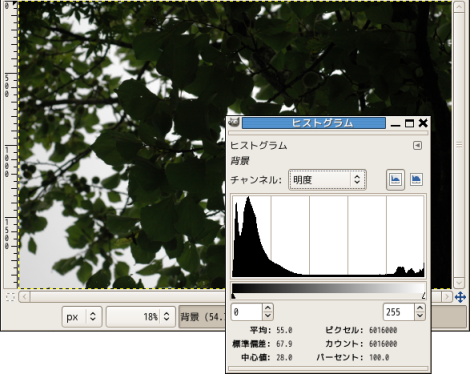The height and width of the screenshot is (374, 470).
Task: Click the canvas navigation cross icon
Action: tap(460, 297)
